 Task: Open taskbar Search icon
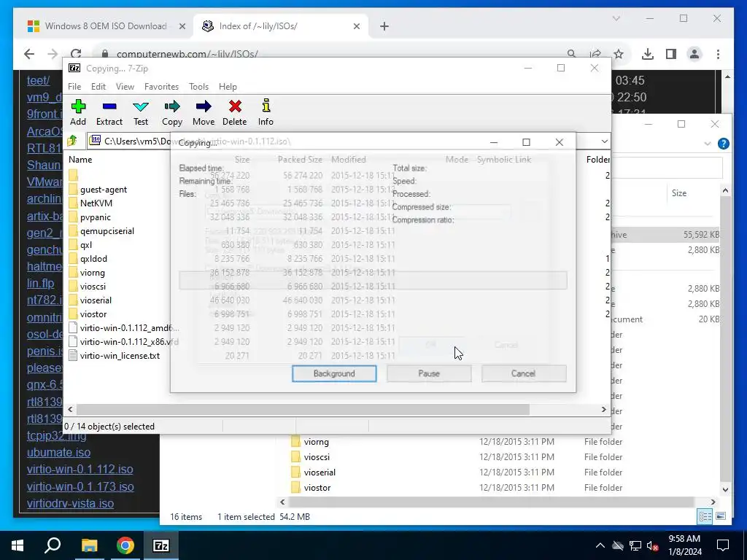(53, 545)
